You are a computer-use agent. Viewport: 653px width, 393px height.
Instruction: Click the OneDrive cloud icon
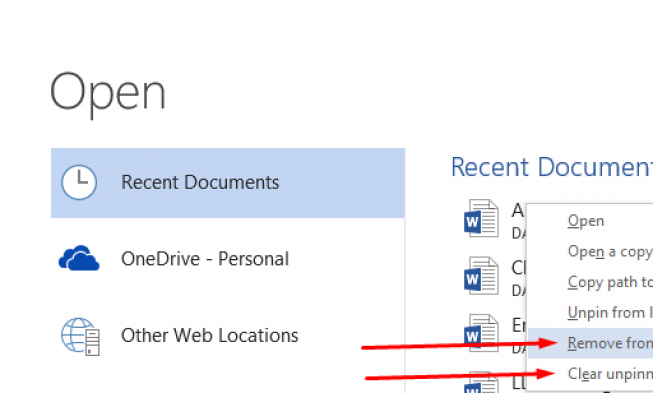click(79, 258)
